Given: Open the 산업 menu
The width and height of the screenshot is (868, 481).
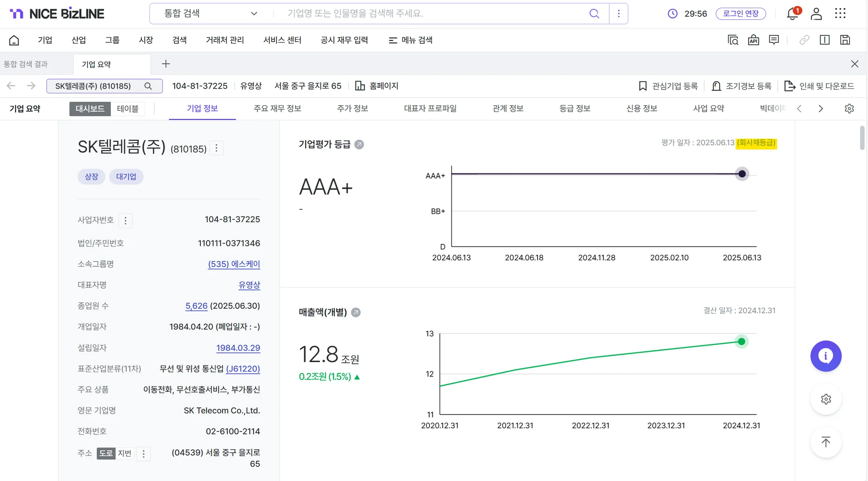Looking at the screenshot, I should pyautogui.click(x=79, y=40).
